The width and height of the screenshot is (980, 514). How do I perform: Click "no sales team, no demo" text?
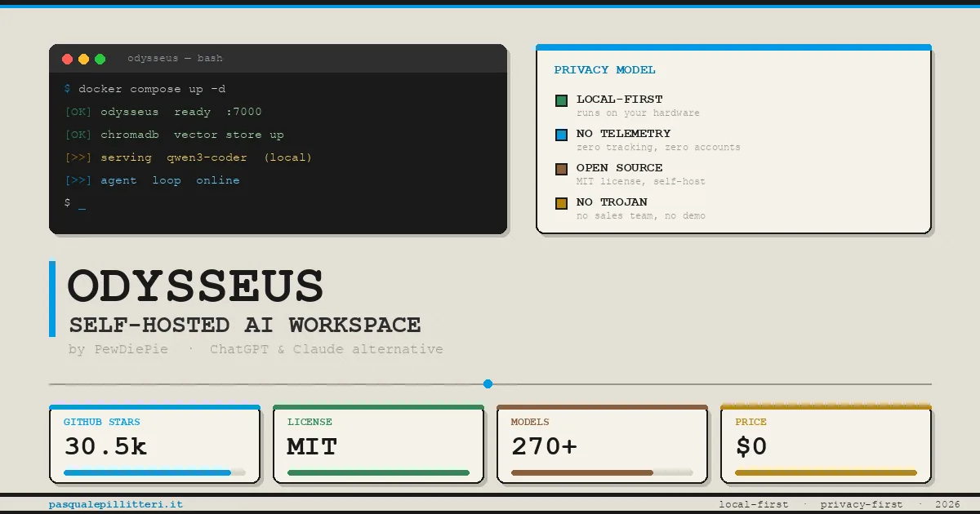(x=641, y=216)
